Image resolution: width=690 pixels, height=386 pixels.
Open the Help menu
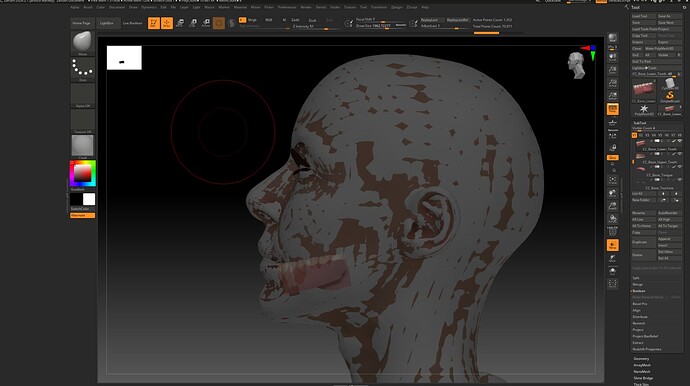pyautogui.click(x=425, y=7)
